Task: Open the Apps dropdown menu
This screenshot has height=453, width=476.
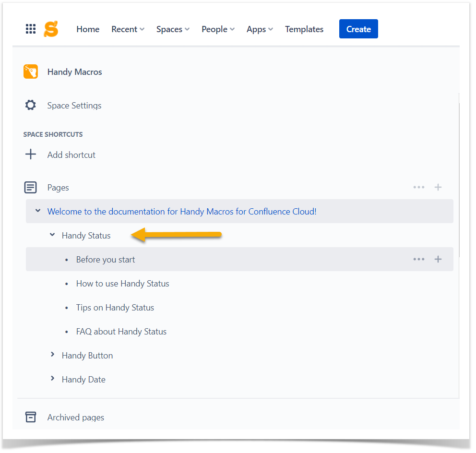Action: coord(260,29)
